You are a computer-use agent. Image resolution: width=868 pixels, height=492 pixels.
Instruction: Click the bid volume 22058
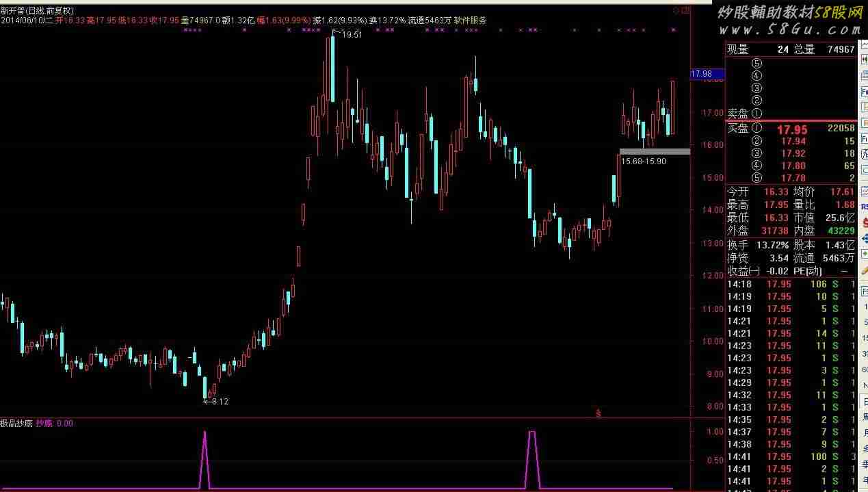click(x=841, y=129)
